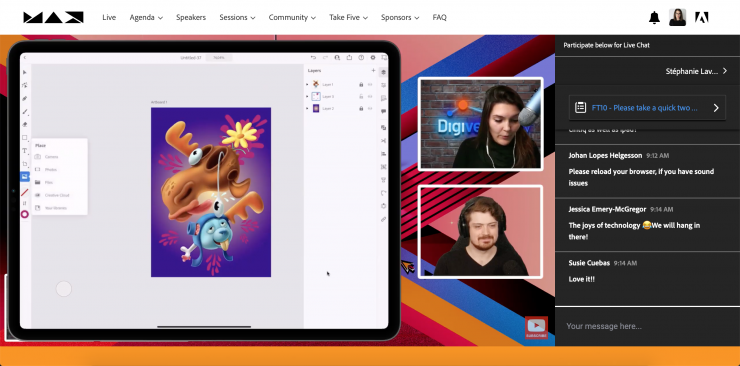
Task: Select the Artboard crop tool
Action: pos(25,164)
